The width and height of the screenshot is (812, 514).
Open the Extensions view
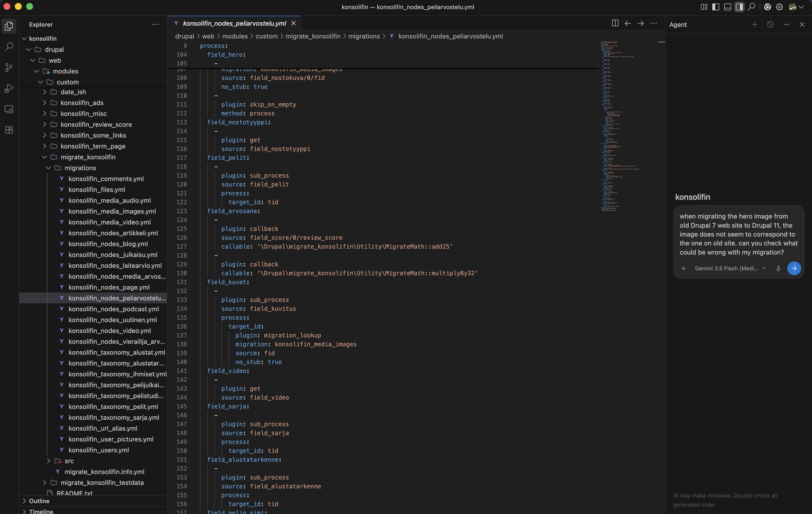pyautogui.click(x=9, y=130)
